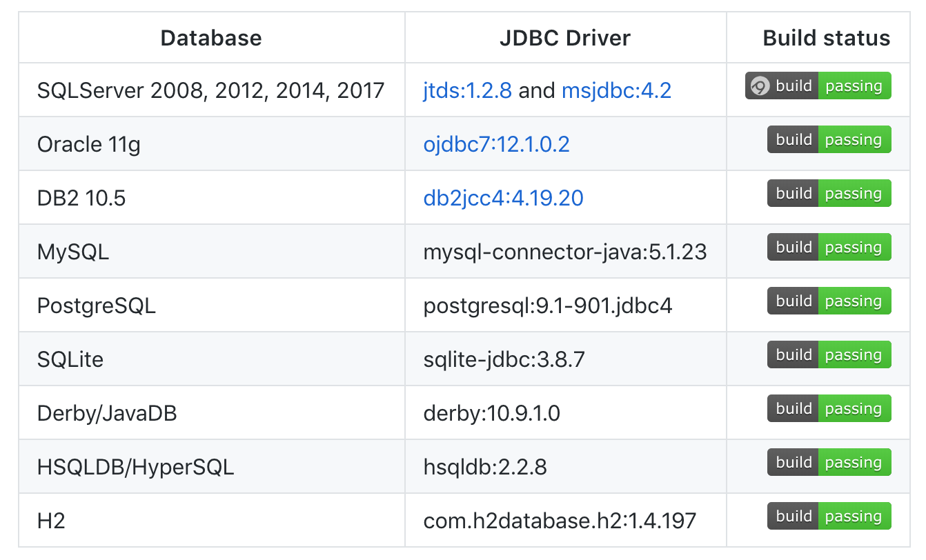Click the DB2 10.5 build status badge

click(x=829, y=193)
